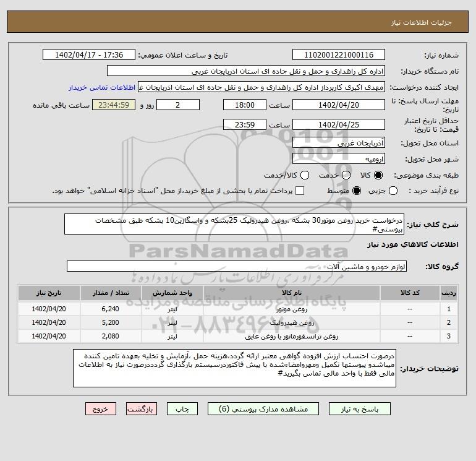Click the delivery city ارومیه field
The width and height of the screenshot is (476, 461).
[x=339, y=159]
